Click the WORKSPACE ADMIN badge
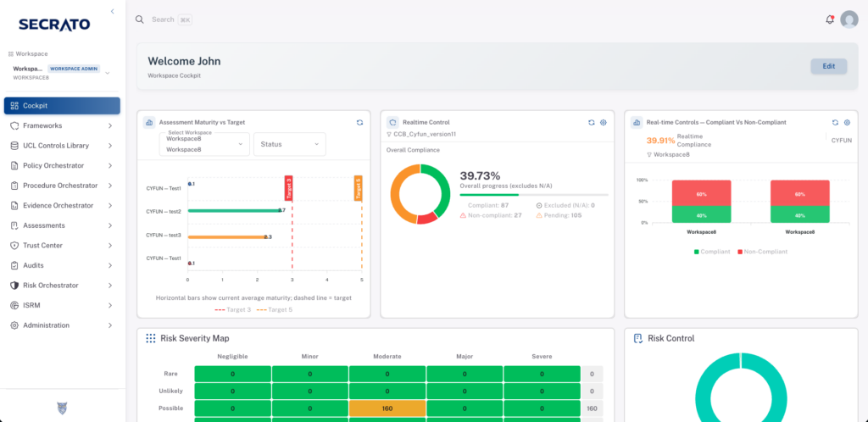This screenshot has width=868, height=422. pyautogui.click(x=74, y=69)
